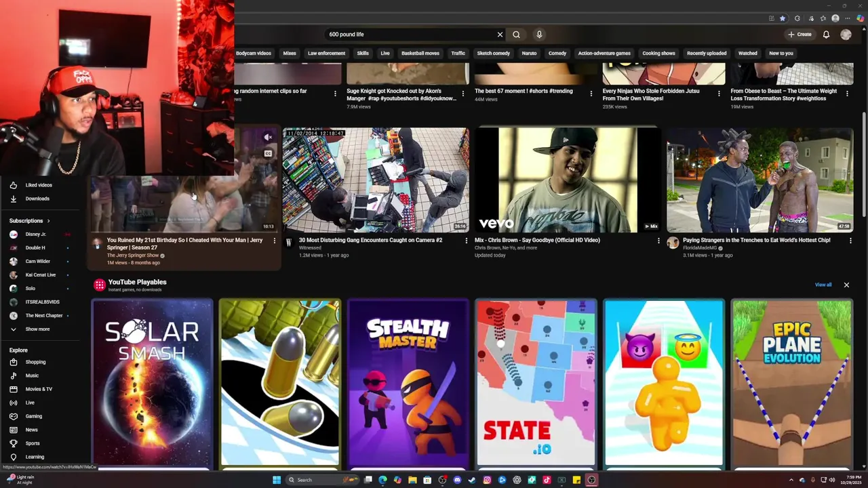
Task: Open Learning under Explore
Action: (35, 457)
